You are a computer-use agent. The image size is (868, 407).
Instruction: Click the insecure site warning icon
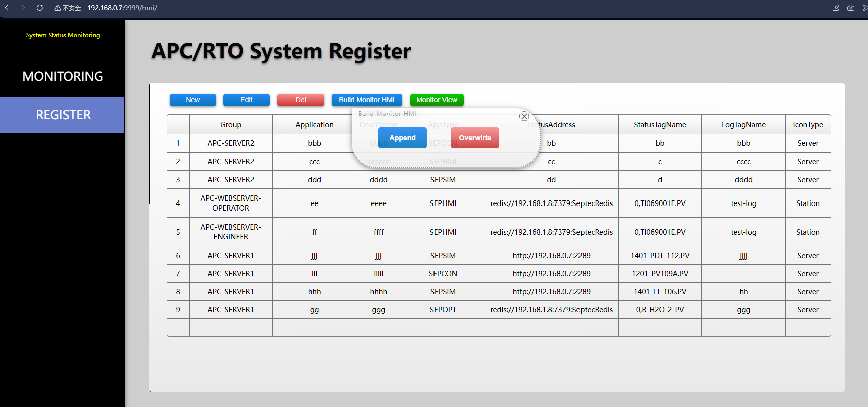[x=58, y=8]
